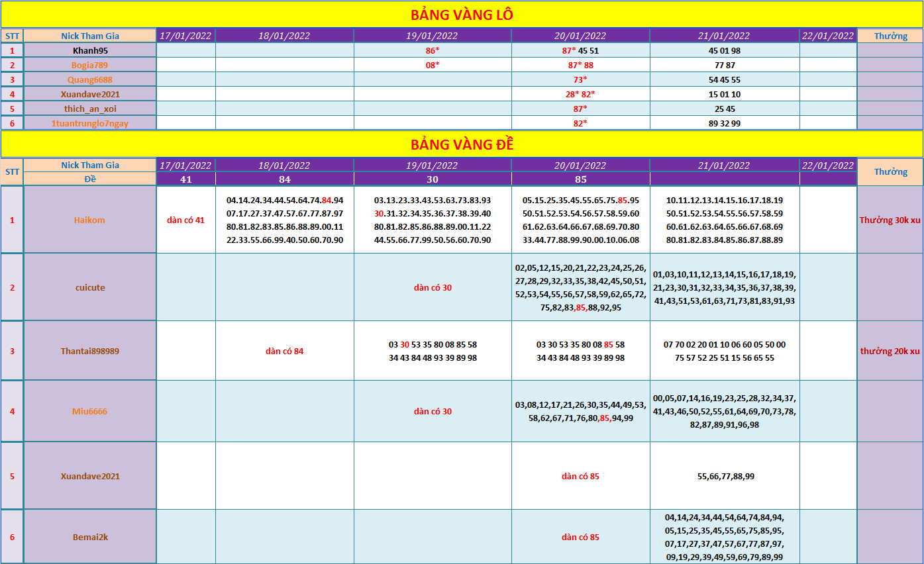Click the Lô table's 22/01/2022 header

[x=828, y=36]
